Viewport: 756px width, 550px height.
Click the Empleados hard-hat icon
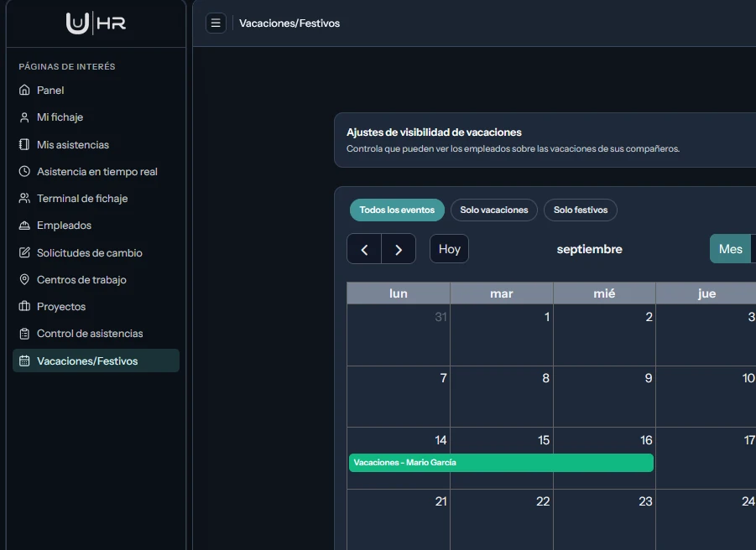tap(24, 226)
